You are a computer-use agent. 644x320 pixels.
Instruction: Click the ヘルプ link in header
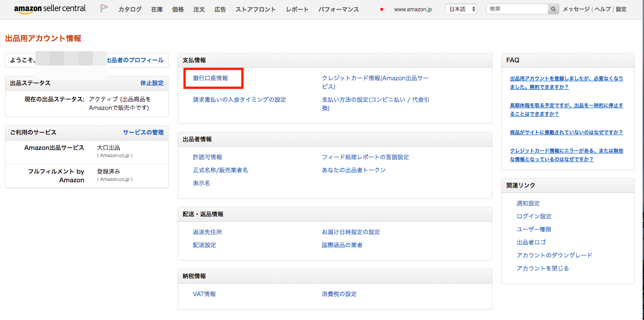tap(603, 9)
